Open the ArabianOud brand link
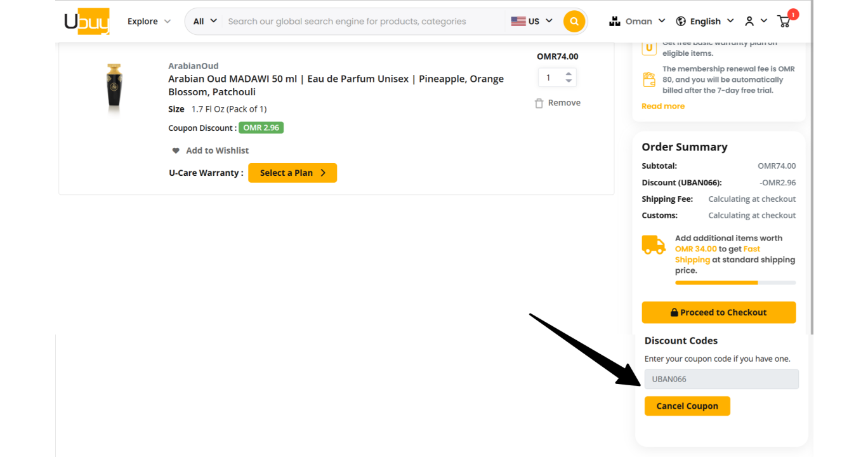 tap(193, 66)
